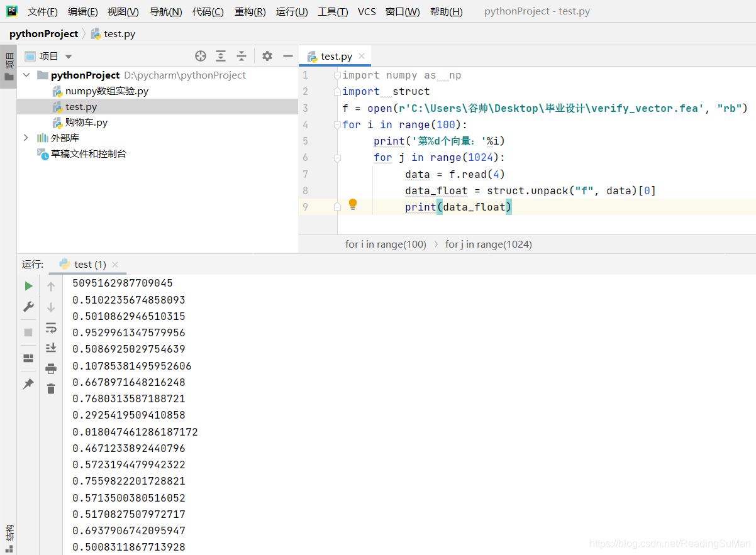Toggle fold marker at line 1 import

tap(337, 75)
